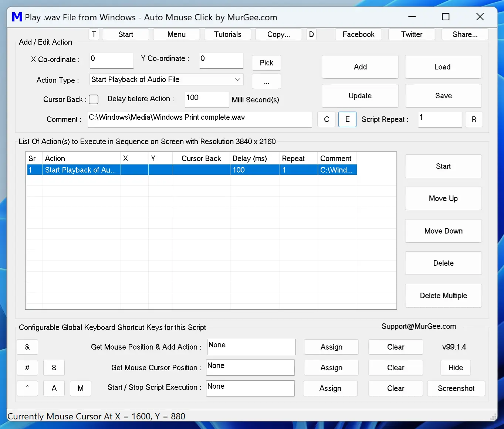
Task: Toggle the Cursor Back checkbox
Action: pyautogui.click(x=94, y=99)
